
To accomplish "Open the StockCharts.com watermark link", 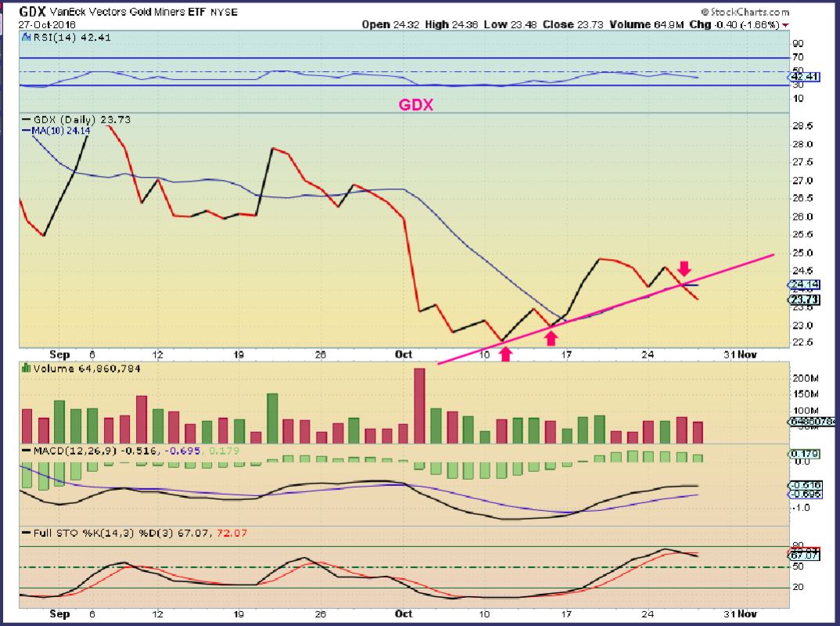I will click(745, 12).
